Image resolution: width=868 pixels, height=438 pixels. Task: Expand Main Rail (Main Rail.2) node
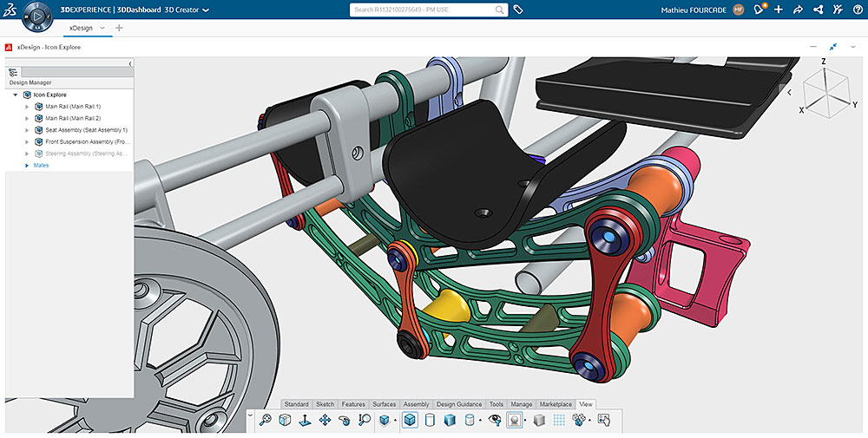click(27, 118)
